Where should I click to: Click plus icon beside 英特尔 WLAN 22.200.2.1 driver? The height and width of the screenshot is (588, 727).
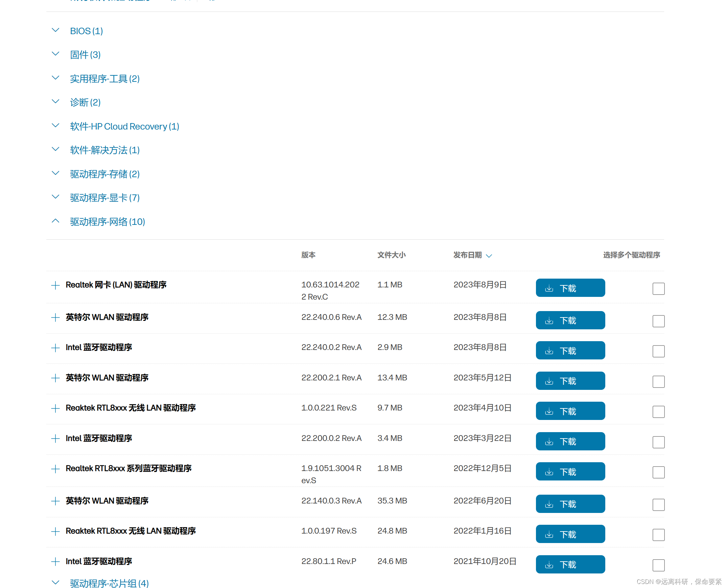click(x=55, y=378)
